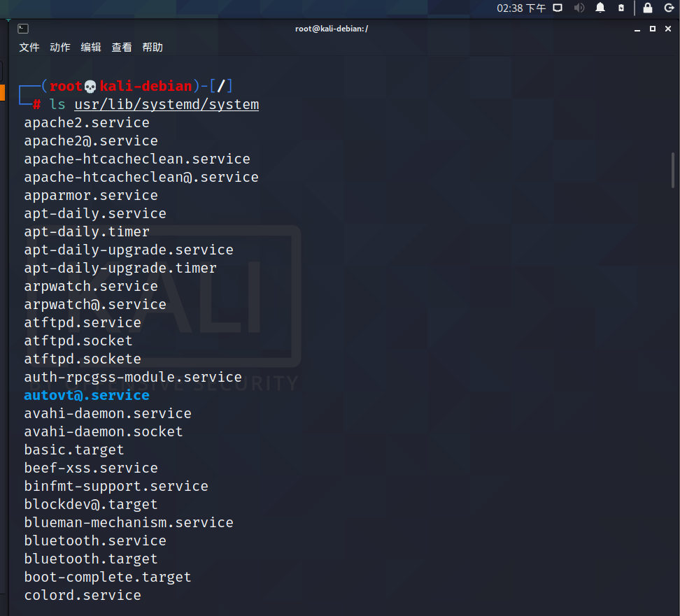
Task: Click the apt-daily-upgrade.timer line
Action: pyautogui.click(x=120, y=268)
